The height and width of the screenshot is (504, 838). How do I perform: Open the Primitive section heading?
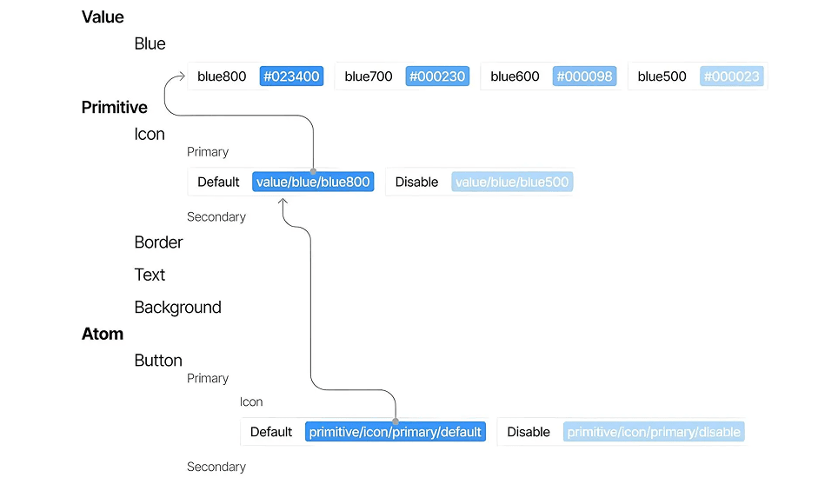point(115,108)
